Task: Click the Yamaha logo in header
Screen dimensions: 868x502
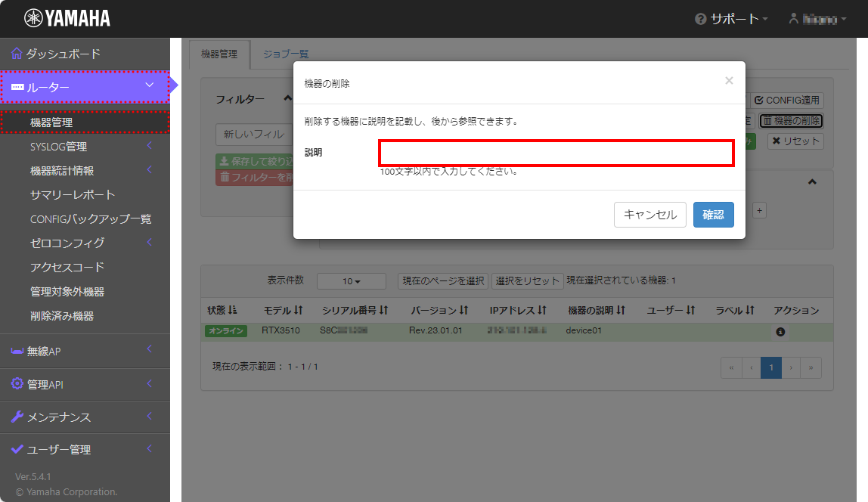Action: (x=53, y=16)
